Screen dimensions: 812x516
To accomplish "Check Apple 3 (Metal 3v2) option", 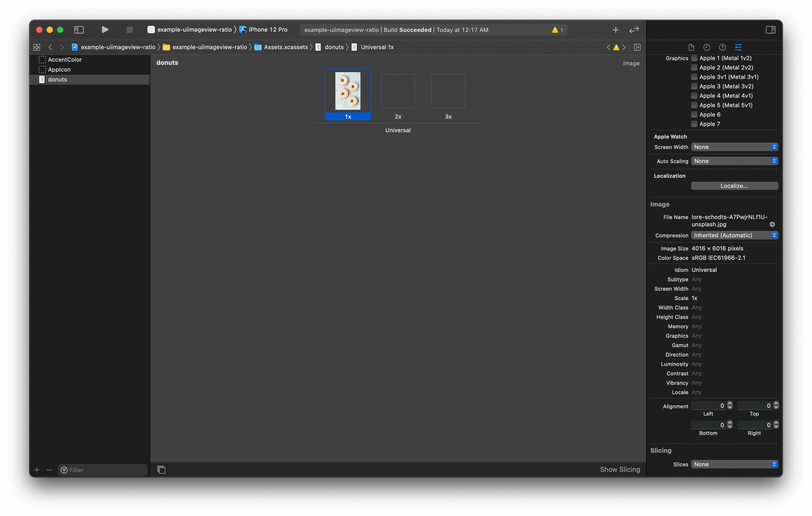I will point(694,86).
